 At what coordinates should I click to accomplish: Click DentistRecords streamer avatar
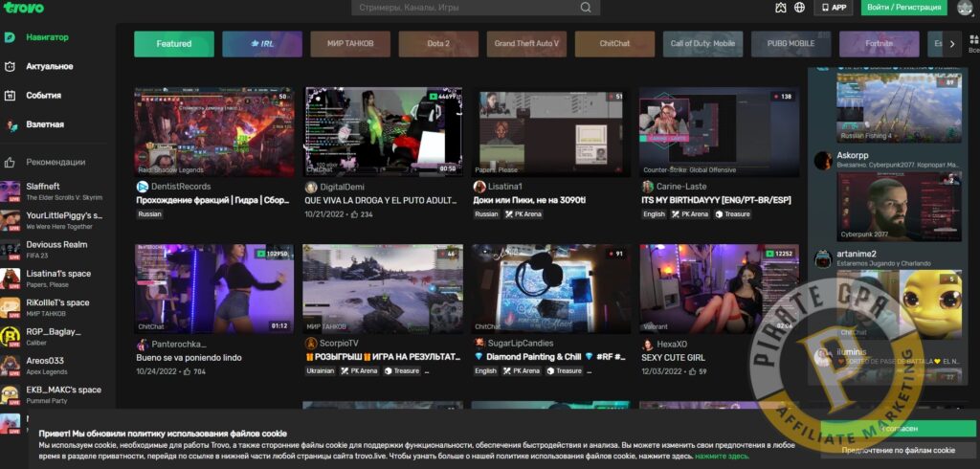pyautogui.click(x=143, y=187)
